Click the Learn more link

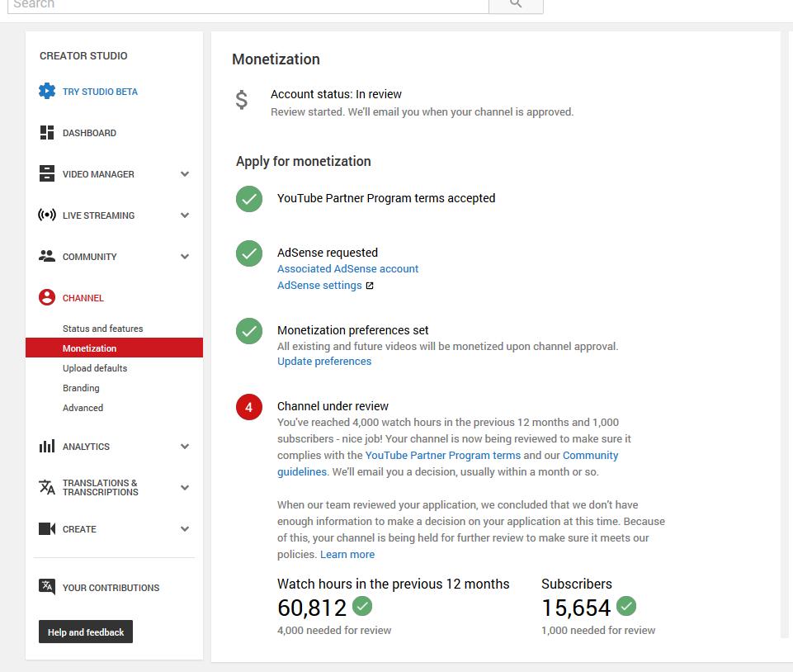(x=347, y=555)
